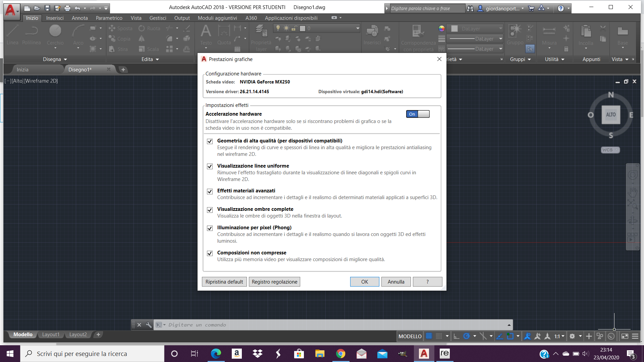
Task: Click the keyword search field in title bar
Action: click(427, 8)
